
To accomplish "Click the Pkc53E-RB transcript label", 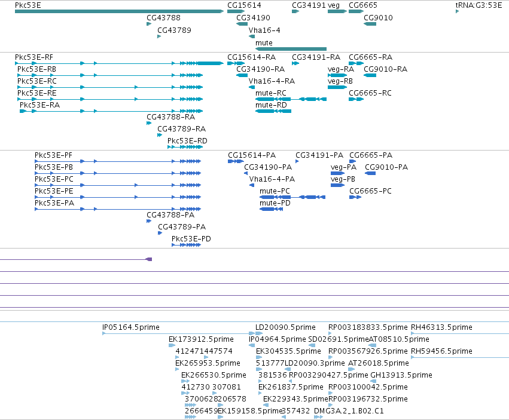I will (36, 69).
